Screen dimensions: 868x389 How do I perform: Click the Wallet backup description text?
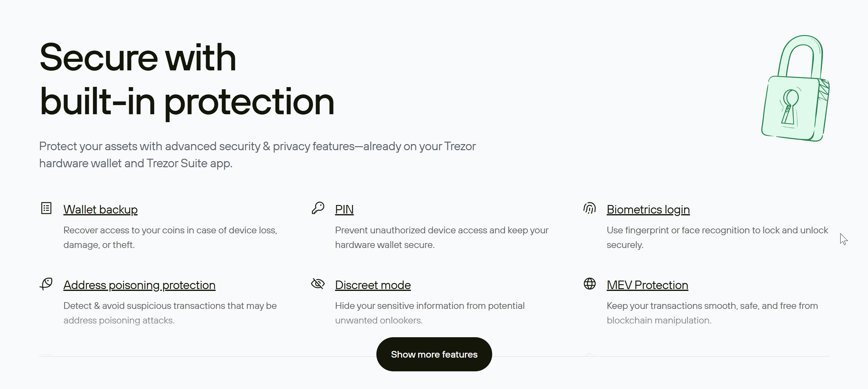click(x=170, y=237)
